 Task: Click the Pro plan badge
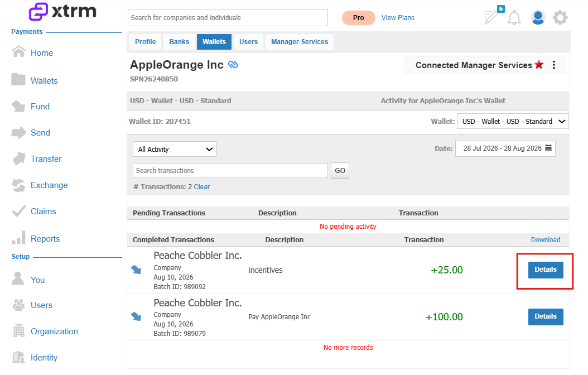pos(359,18)
